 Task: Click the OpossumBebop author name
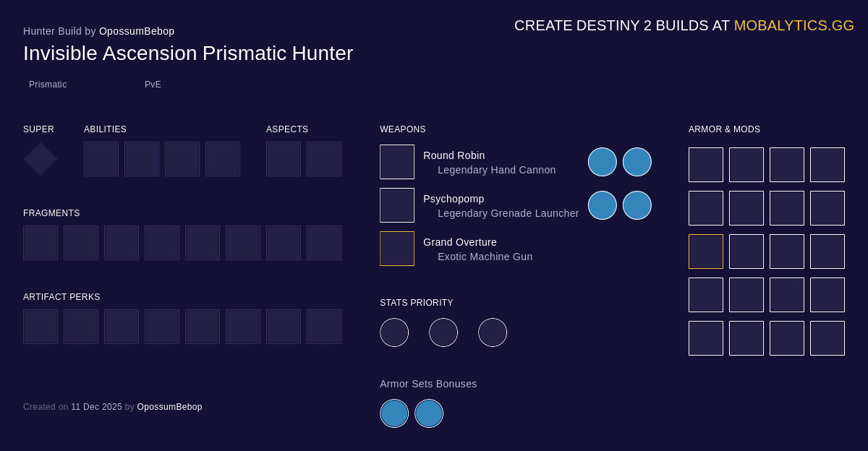point(137,31)
